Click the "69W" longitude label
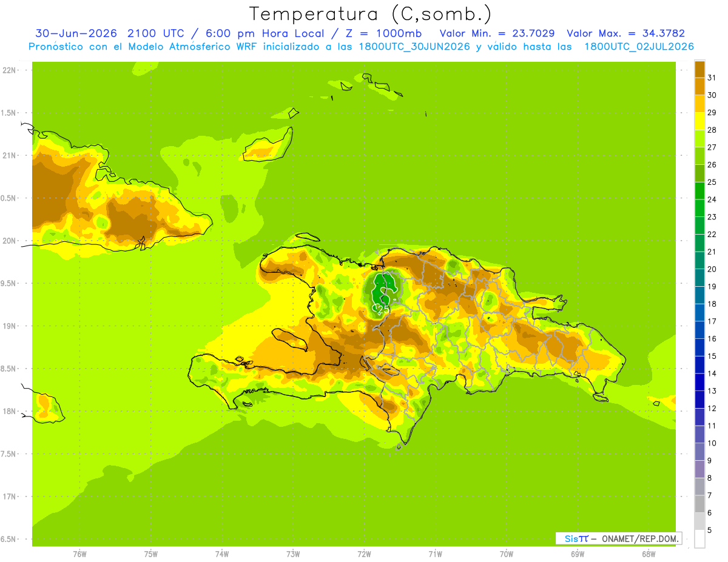Viewport: 728px width, 562px height. click(578, 554)
